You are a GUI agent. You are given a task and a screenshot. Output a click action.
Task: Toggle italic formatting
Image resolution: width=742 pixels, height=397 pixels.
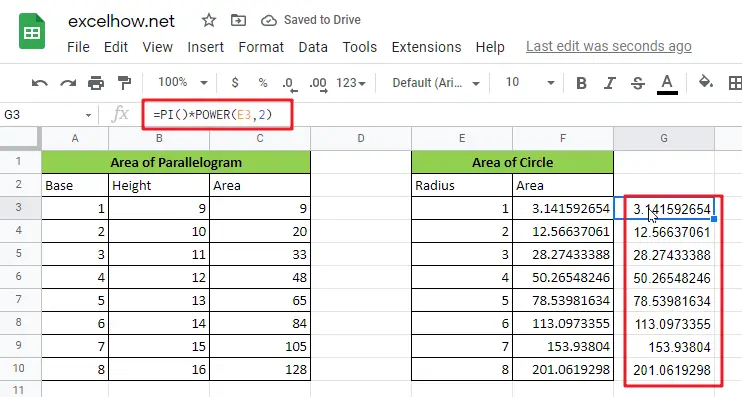pyautogui.click(x=610, y=83)
